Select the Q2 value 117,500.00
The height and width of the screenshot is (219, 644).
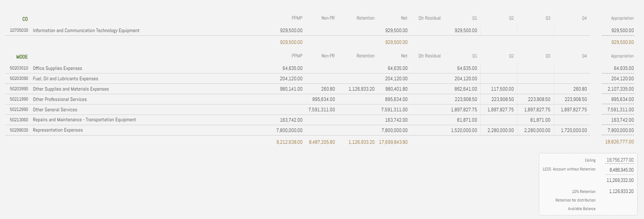[502, 89]
